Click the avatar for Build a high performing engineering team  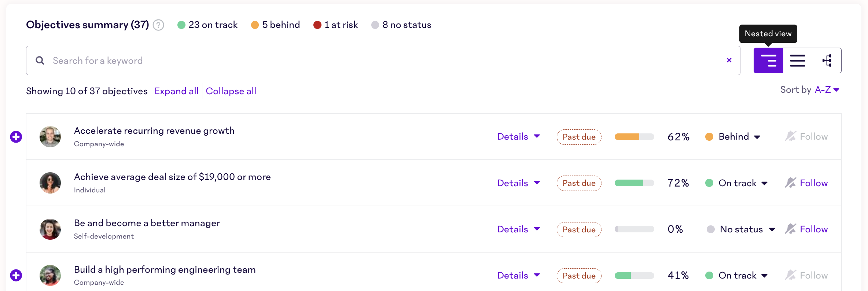[50, 275]
